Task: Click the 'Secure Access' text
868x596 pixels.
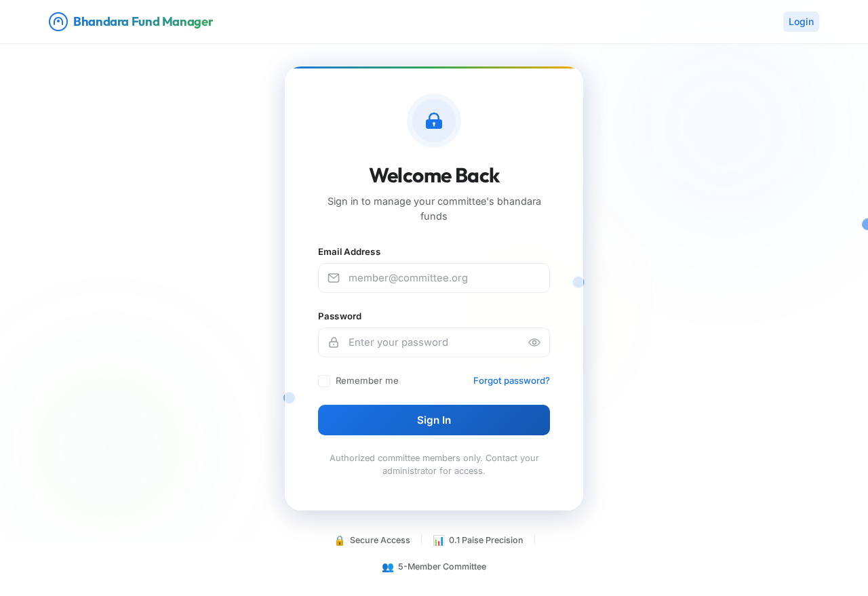Action: point(380,540)
